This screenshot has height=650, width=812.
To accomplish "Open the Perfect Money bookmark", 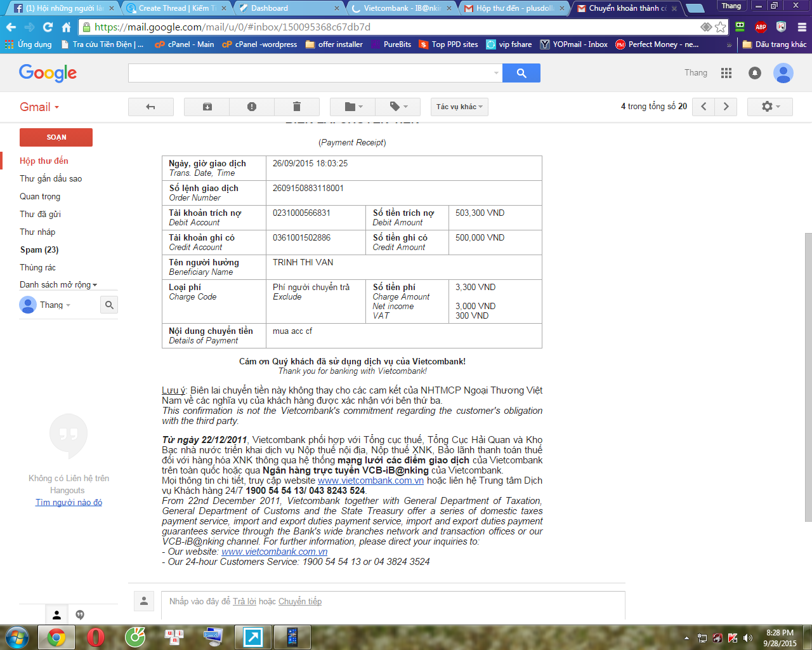I will click(x=657, y=44).
